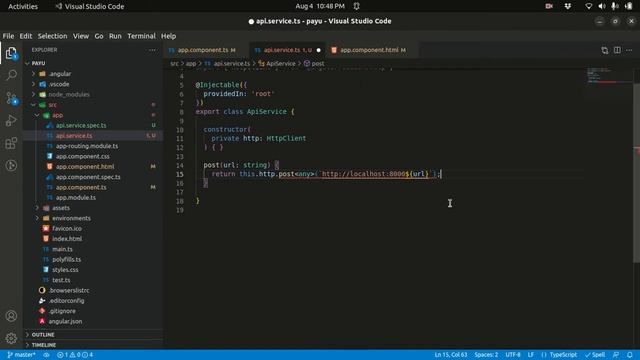The height and width of the screenshot is (360, 640).
Task: Click the post breadcrumb item
Action: (314, 64)
